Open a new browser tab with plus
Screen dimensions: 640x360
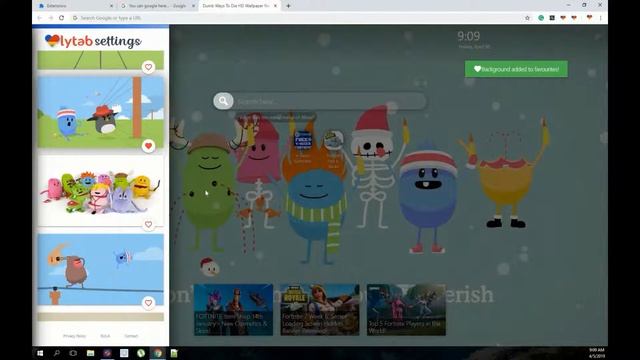288,6
